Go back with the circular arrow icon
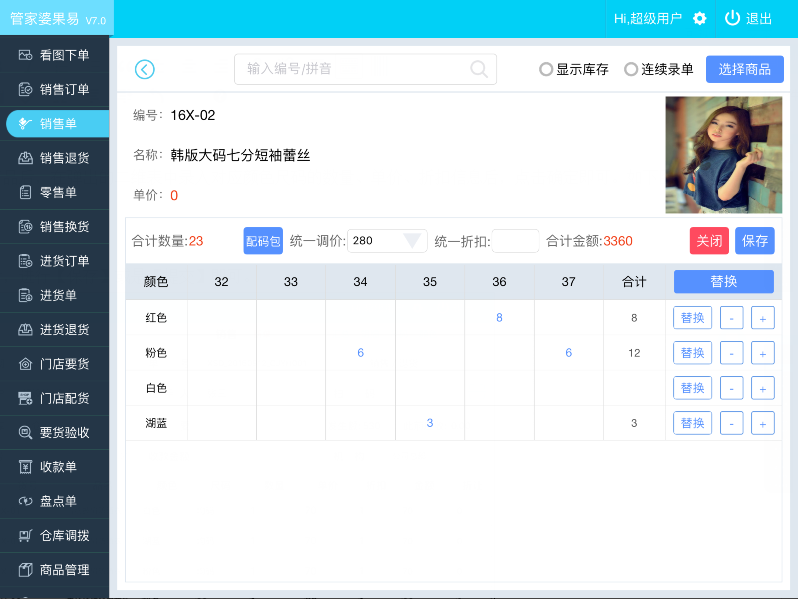Image resolution: width=798 pixels, height=599 pixels. [x=145, y=69]
